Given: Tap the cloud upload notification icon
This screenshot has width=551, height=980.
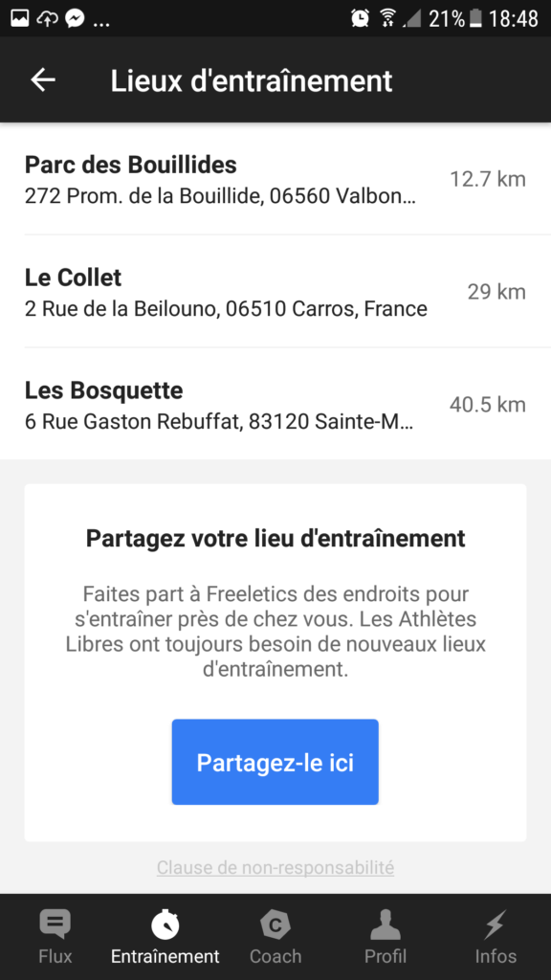Looking at the screenshot, I should pyautogui.click(x=48, y=19).
